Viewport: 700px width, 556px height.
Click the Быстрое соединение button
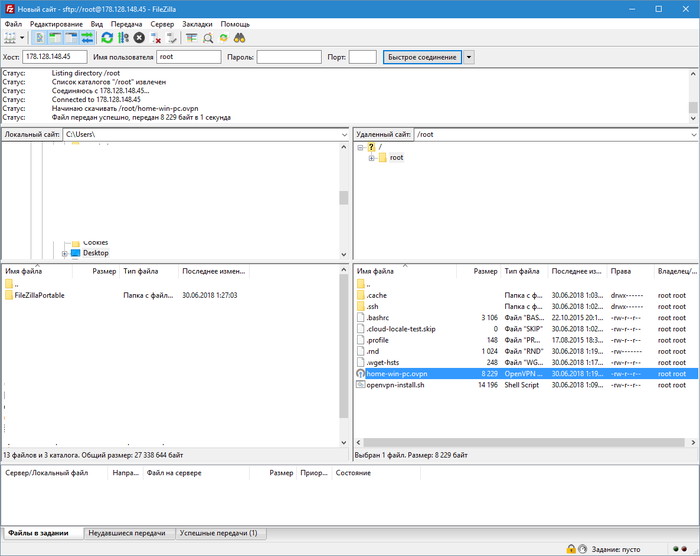pyautogui.click(x=421, y=57)
